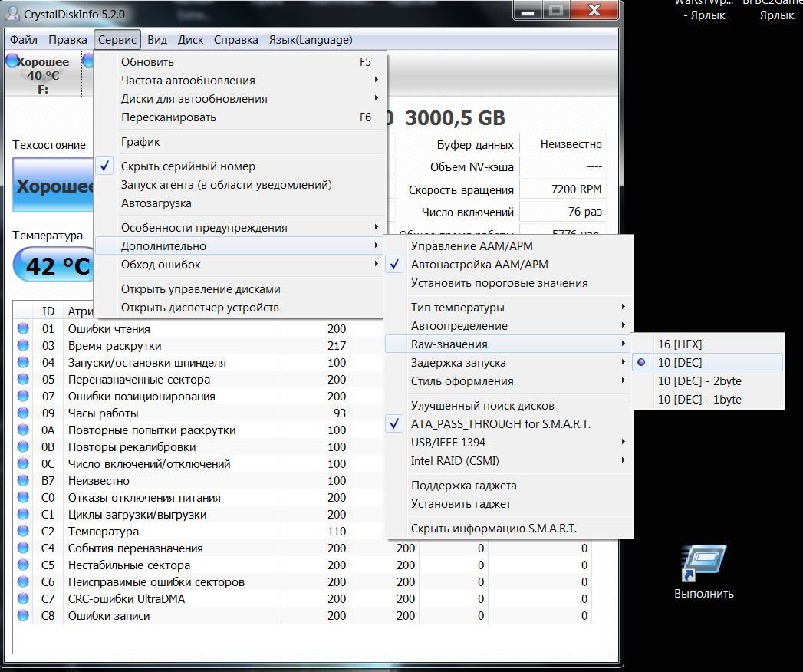Click status orb of row C6 Неисправимые ошибки секторов
Screen dimensions: 803x672
pyautogui.click(x=23, y=581)
